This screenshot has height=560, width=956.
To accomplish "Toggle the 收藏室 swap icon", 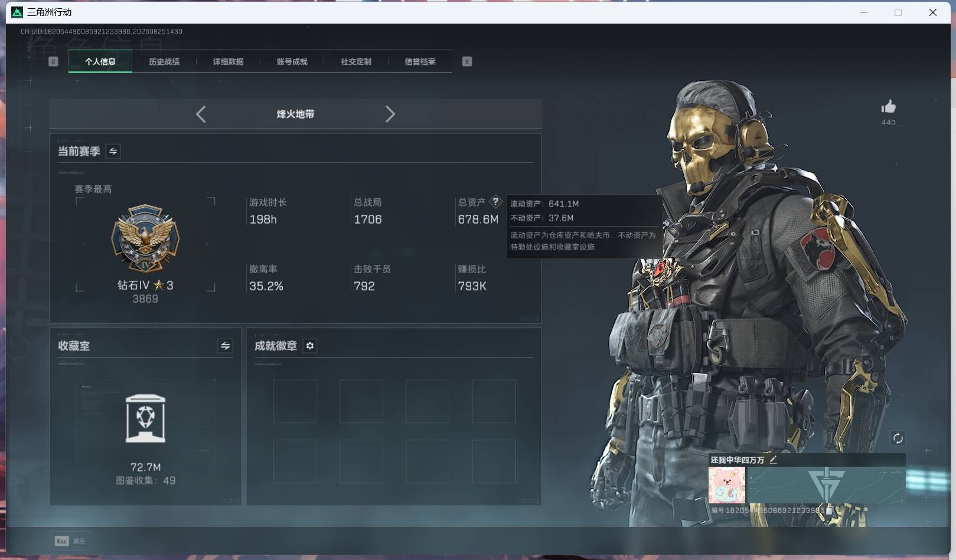I will (225, 346).
